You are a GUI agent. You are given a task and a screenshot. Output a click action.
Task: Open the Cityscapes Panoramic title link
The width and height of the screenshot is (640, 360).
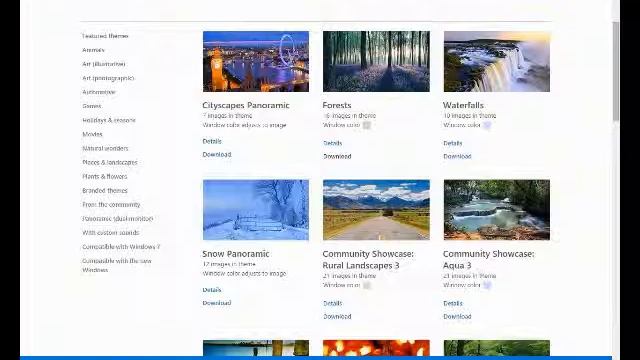point(246,105)
